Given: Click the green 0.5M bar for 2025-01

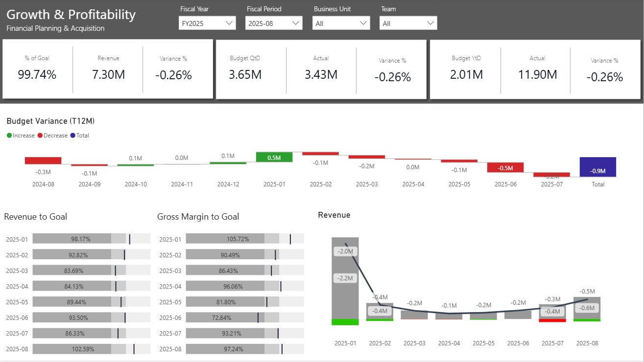Looking at the screenshot, I should 274,157.
